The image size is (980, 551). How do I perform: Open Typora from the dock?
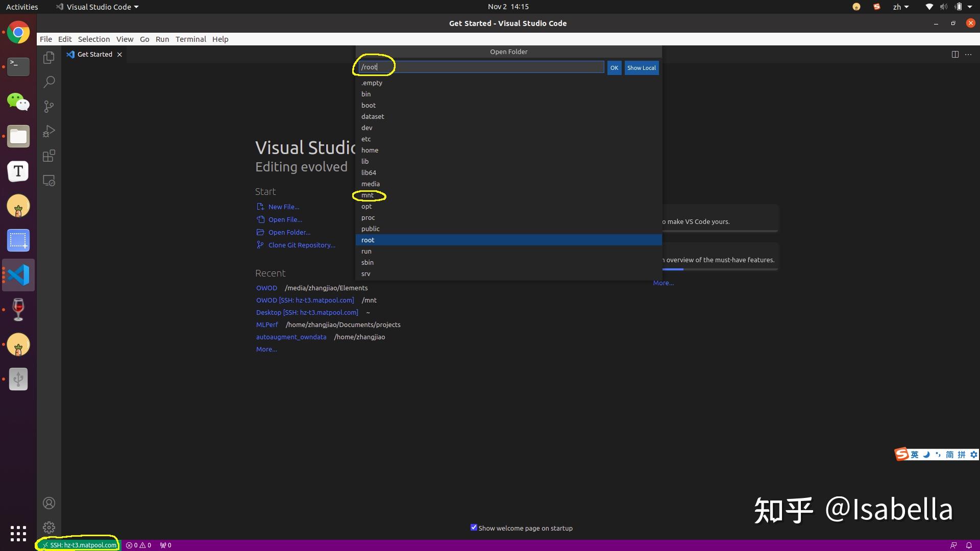tap(18, 171)
